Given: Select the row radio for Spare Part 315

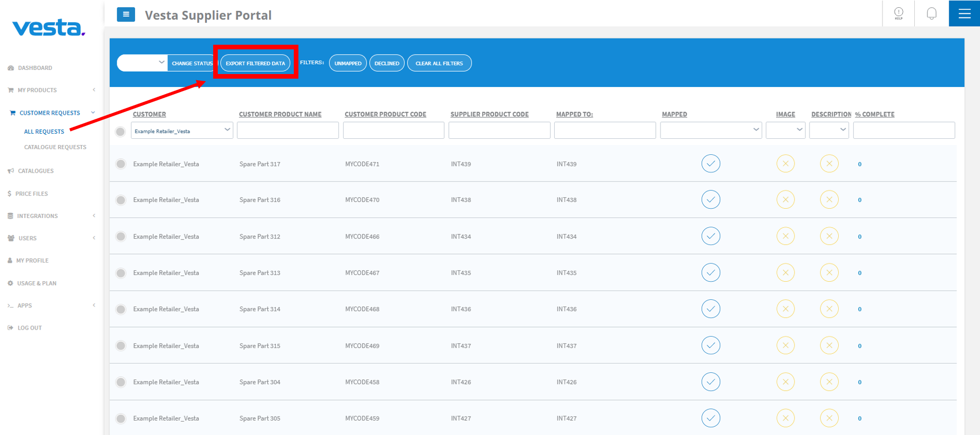Looking at the screenshot, I should (x=121, y=346).
